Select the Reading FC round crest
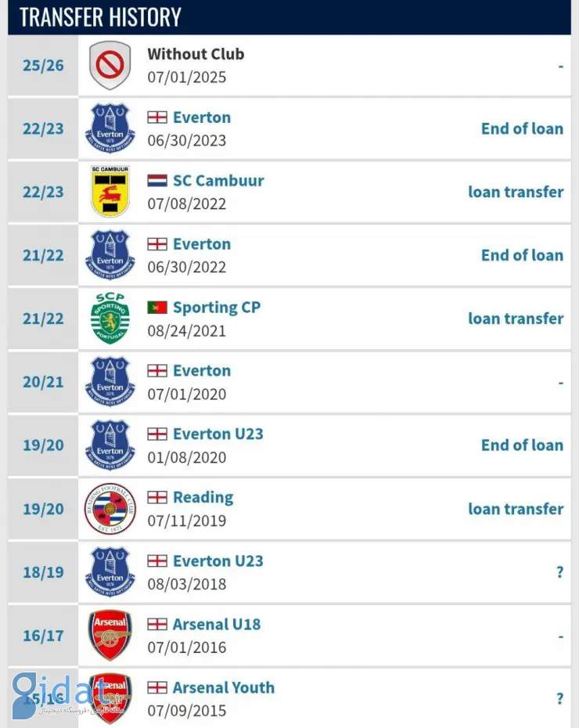This screenshot has width=579, height=728. point(110,508)
